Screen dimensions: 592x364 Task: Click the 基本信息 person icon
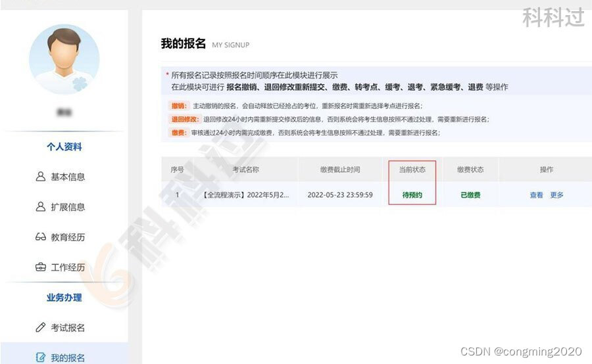pos(40,177)
